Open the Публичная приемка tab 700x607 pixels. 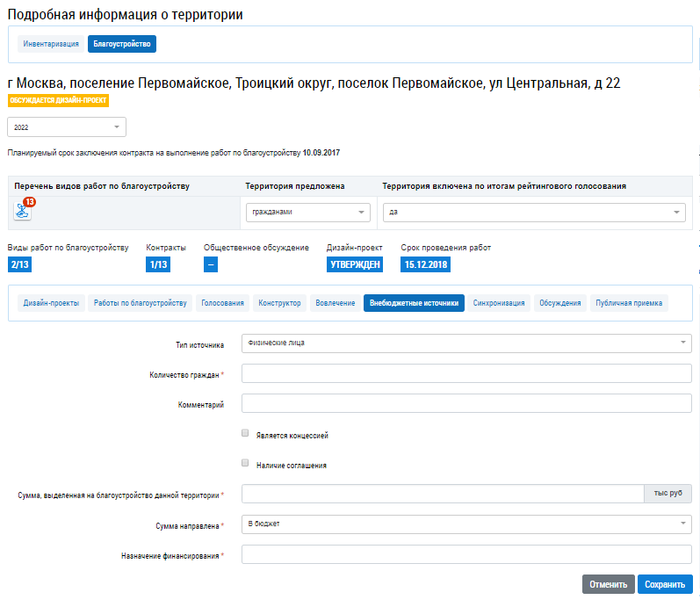point(629,303)
